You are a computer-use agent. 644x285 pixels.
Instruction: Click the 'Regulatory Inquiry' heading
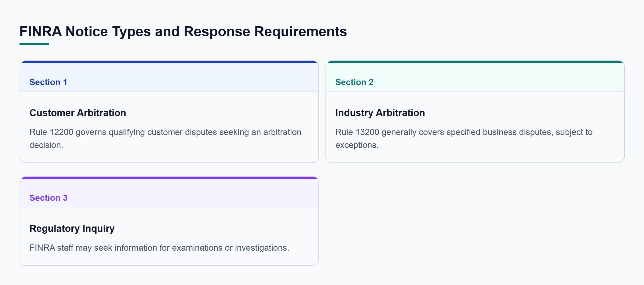click(72, 229)
